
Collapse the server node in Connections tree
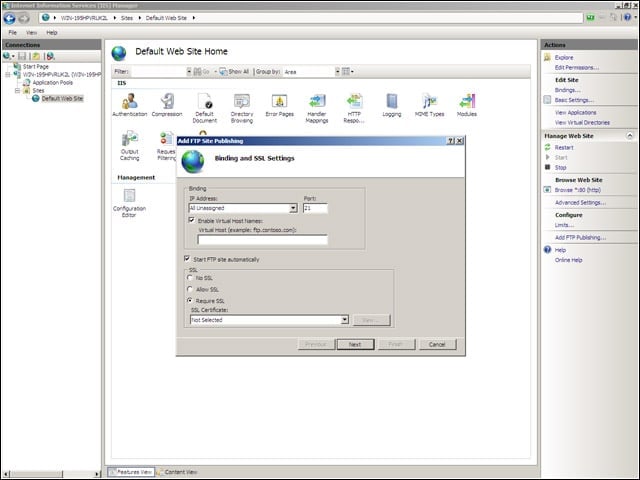pos(7,75)
